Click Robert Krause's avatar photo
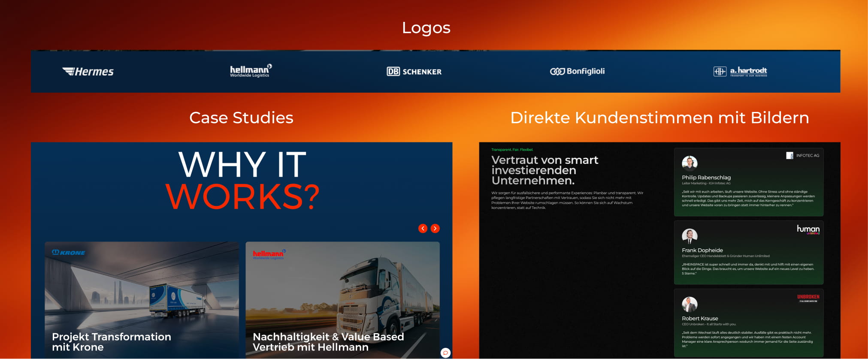868x359 pixels. [690, 305]
